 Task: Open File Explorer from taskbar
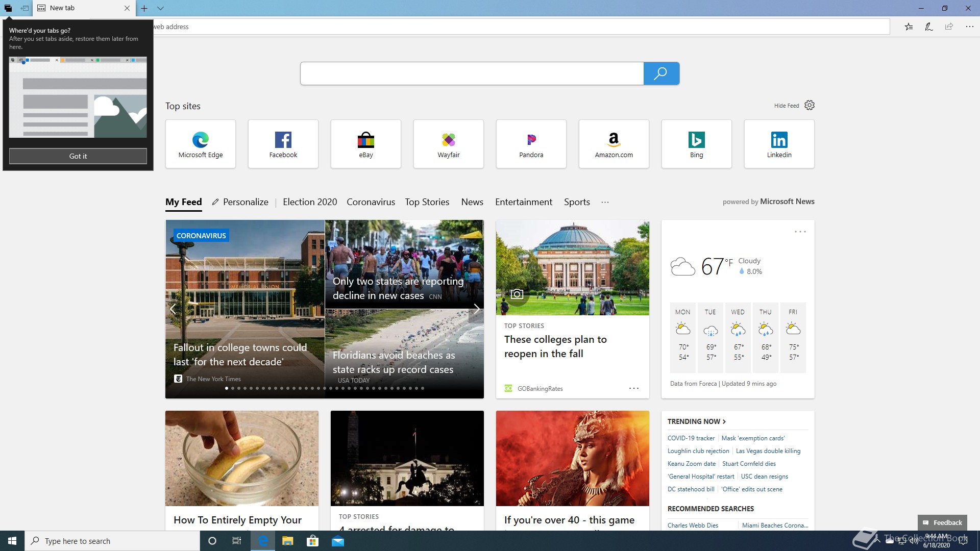[288, 541]
